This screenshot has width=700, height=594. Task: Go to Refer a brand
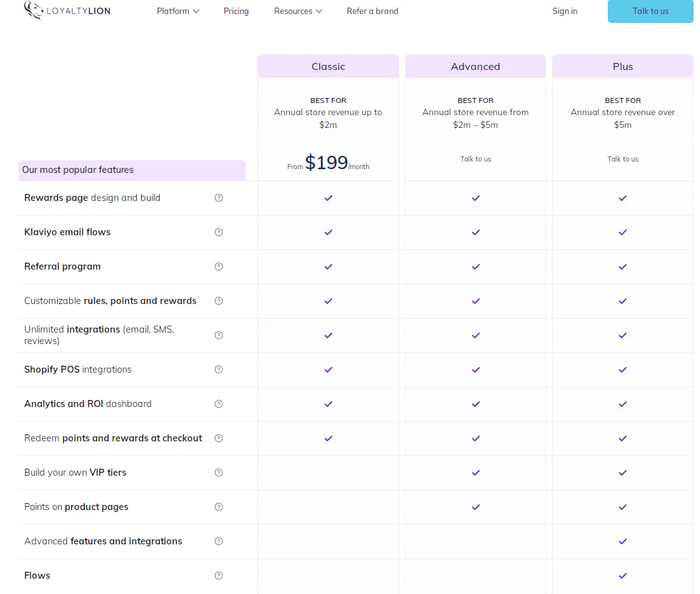tap(373, 11)
